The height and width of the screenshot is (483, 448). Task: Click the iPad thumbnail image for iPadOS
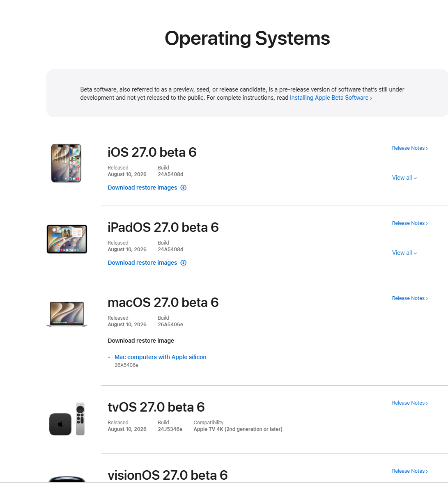67,239
